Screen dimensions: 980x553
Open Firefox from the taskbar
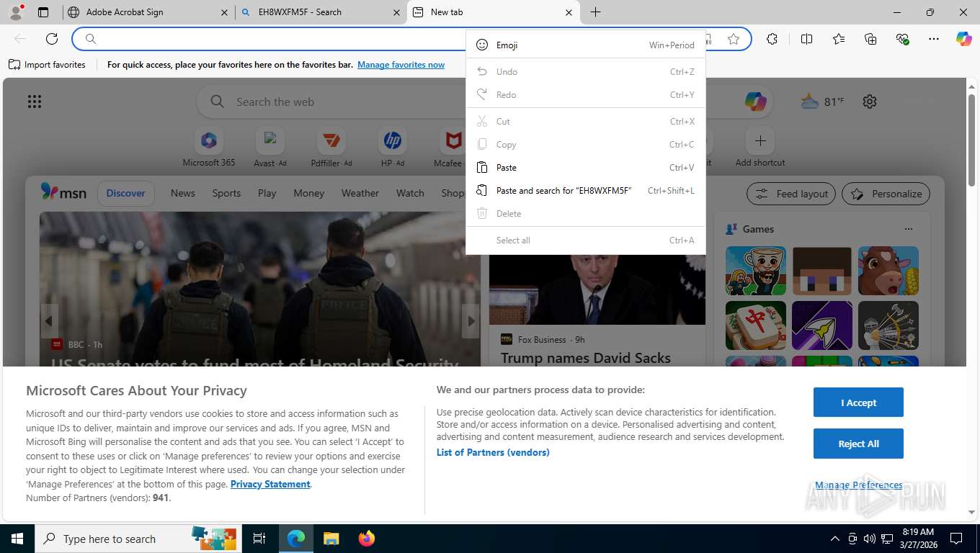[x=367, y=539]
